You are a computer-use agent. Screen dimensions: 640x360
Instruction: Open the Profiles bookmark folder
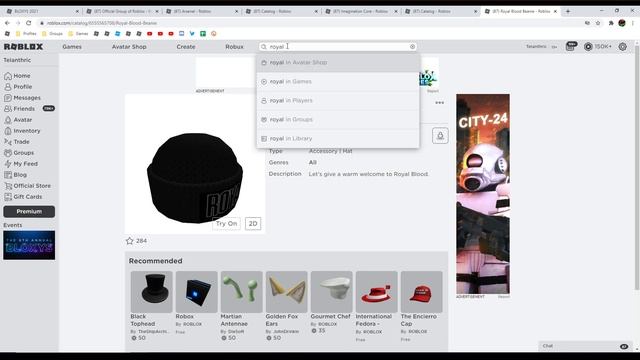[x=26, y=33]
